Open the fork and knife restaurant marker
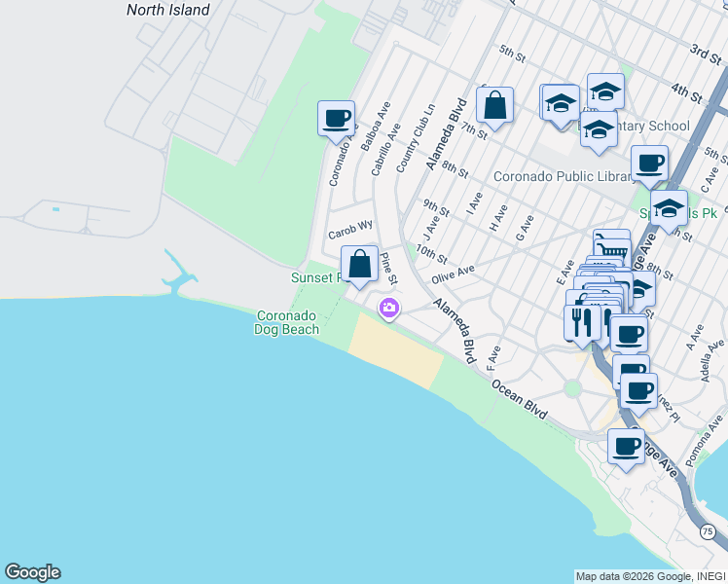The image size is (728, 584). (x=582, y=323)
